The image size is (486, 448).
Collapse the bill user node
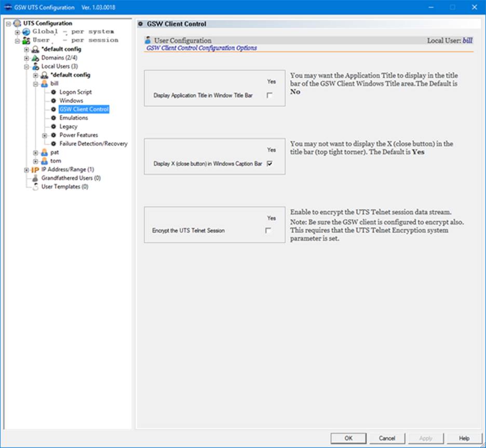pos(36,84)
